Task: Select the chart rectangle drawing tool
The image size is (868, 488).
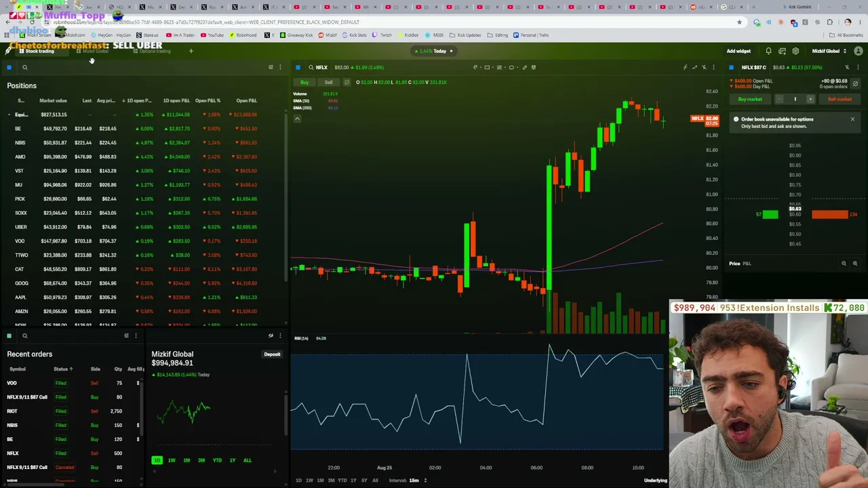Action: 487,67
